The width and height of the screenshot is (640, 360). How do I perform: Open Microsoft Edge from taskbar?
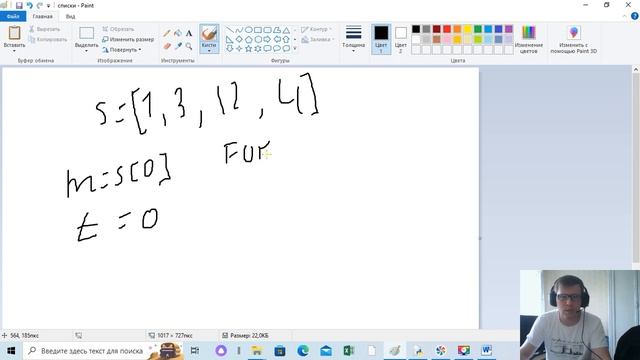[303, 351]
